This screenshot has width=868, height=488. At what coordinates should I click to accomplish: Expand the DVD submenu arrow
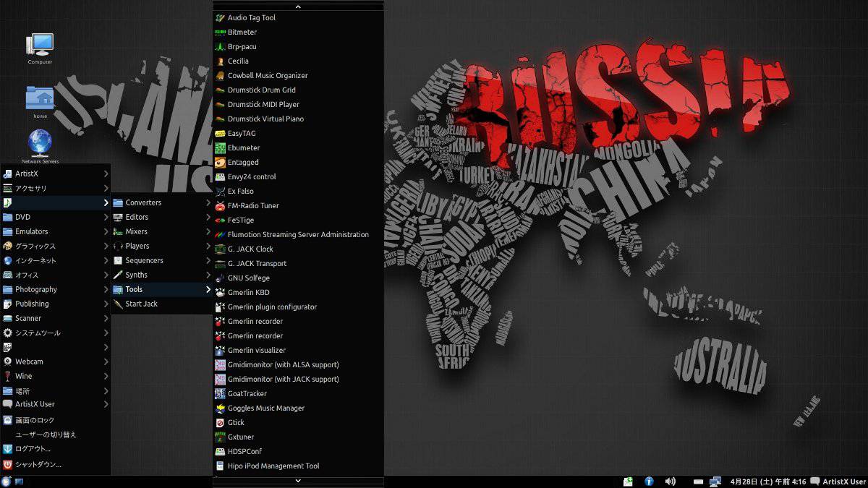(x=106, y=217)
